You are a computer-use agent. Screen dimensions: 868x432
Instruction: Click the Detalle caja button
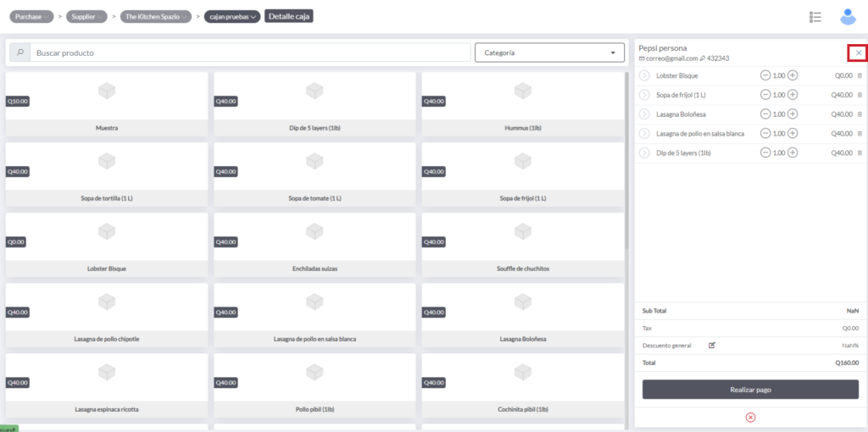tap(289, 16)
